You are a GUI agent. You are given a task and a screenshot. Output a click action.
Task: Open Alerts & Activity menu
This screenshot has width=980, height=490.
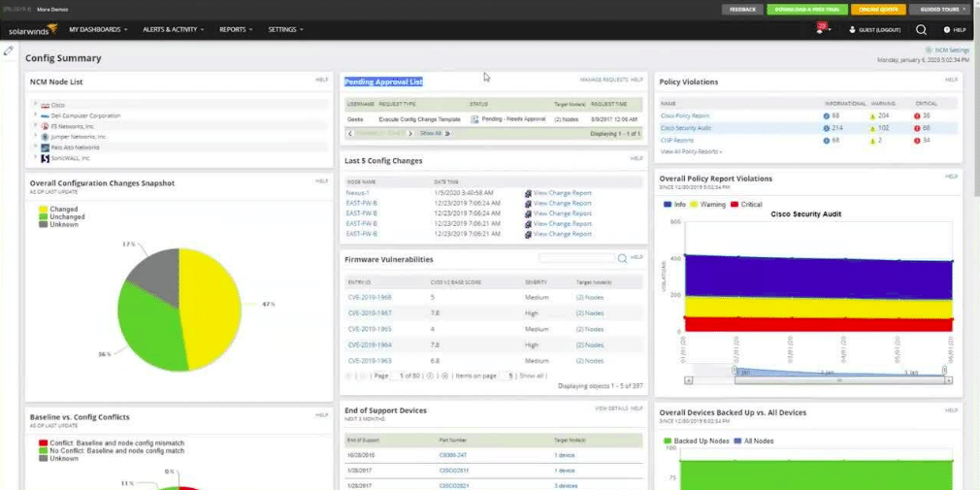pyautogui.click(x=173, y=29)
